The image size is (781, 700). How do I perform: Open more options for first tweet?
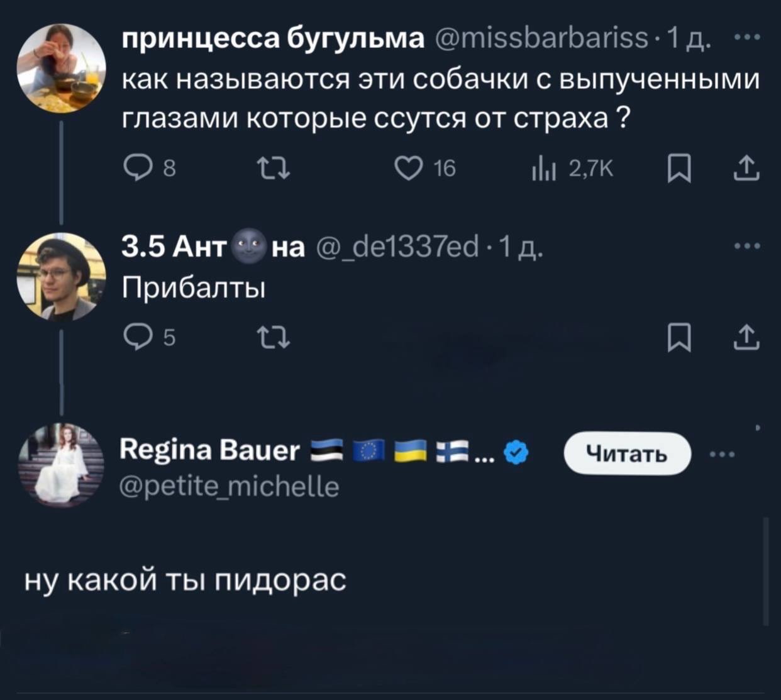pyautogui.click(x=747, y=38)
